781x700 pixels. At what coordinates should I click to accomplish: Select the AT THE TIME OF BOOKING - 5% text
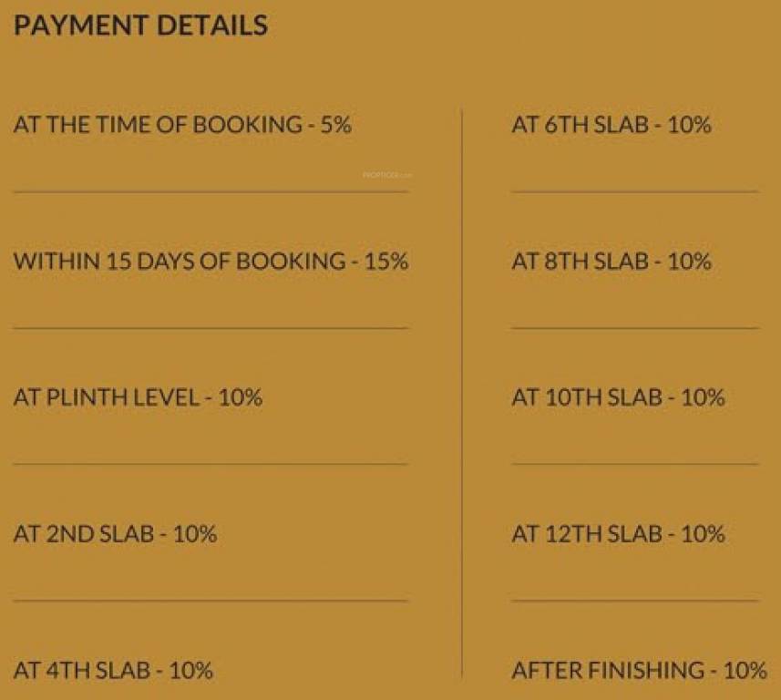point(182,125)
